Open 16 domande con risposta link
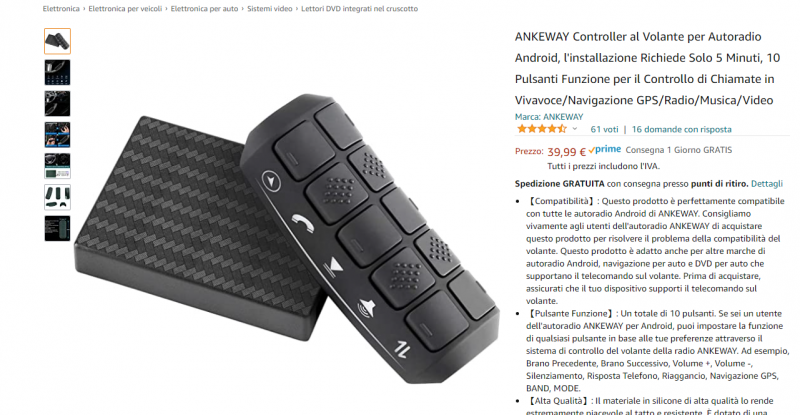This screenshot has width=800, height=415. pyautogui.click(x=681, y=129)
